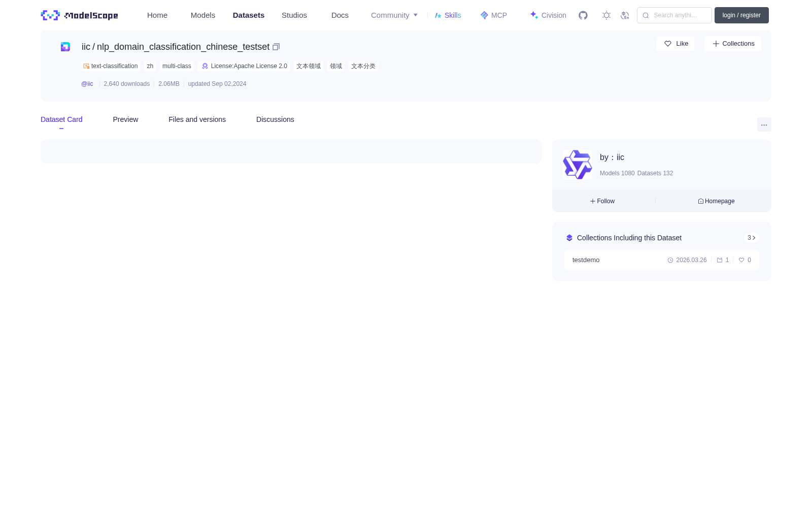The image size is (812, 508).
Task: Click the zh language tag
Action: pyautogui.click(x=150, y=66)
